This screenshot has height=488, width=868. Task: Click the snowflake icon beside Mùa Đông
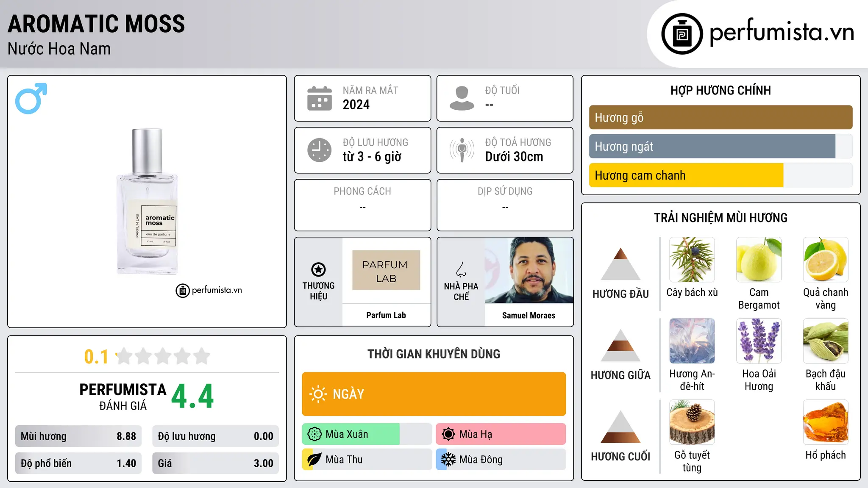point(448,460)
